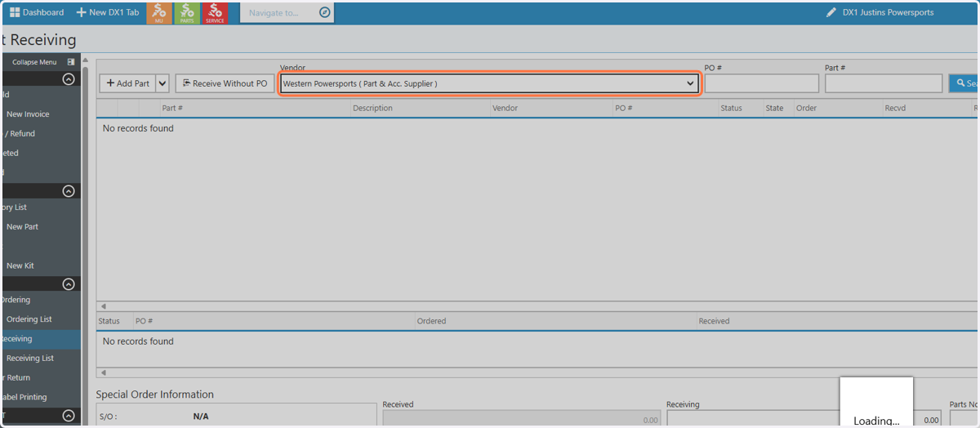The height and width of the screenshot is (428, 980).
Task: Click the compass icon in Navigate box
Action: [x=325, y=12]
